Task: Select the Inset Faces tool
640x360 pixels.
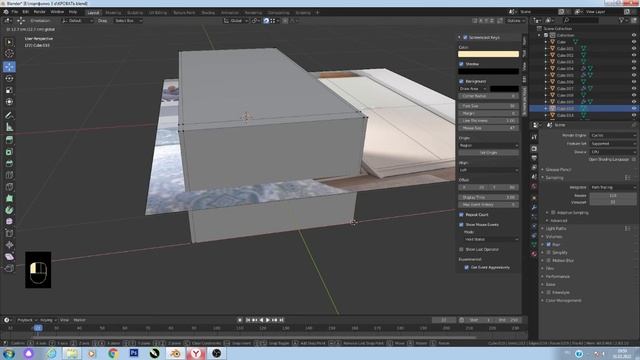Action: coord(9,152)
